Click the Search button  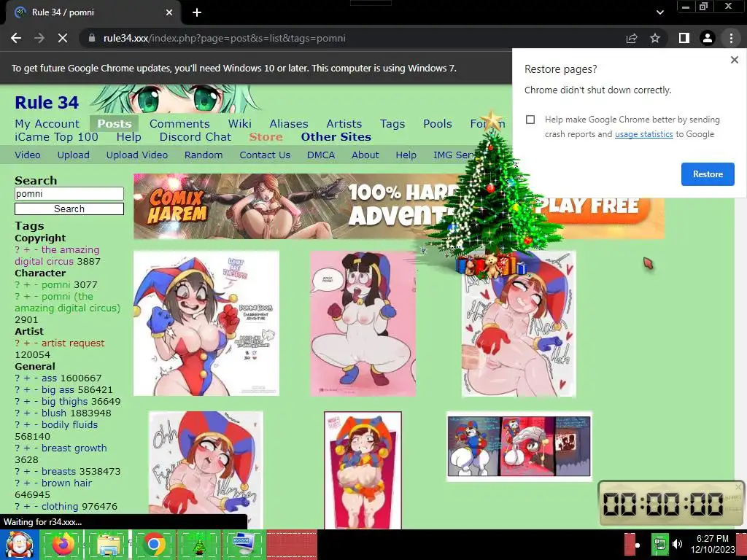click(69, 209)
